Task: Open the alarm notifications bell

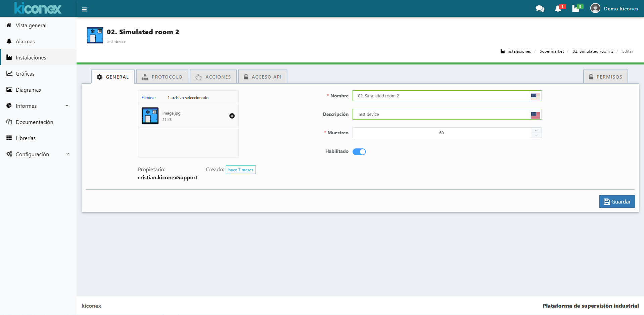Action: coord(558,9)
